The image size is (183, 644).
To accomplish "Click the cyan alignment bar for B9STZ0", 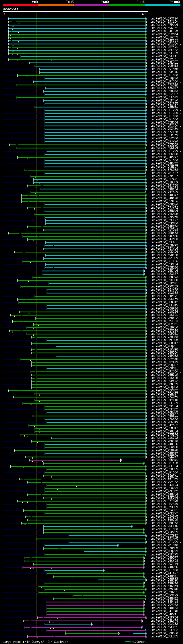I will click(x=77, y=19).
